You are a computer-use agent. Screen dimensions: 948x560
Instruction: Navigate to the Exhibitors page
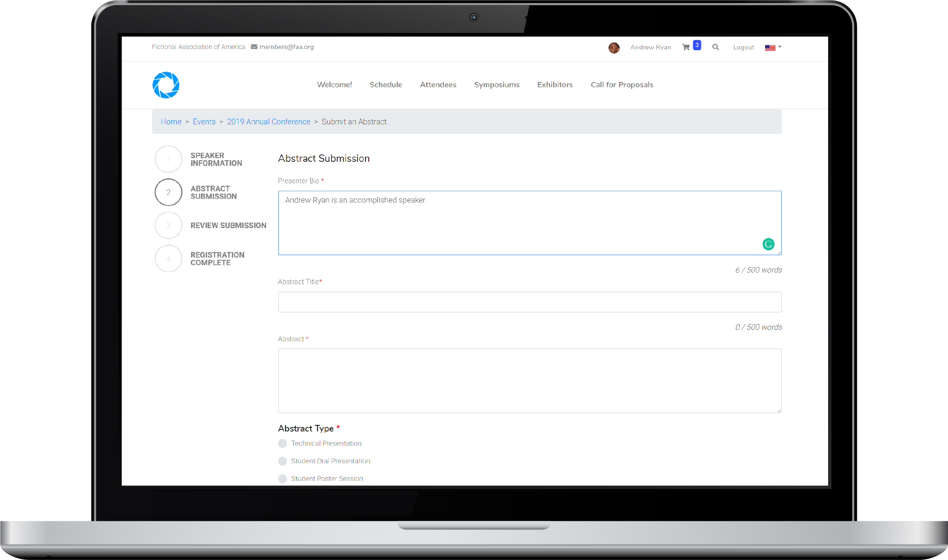555,85
